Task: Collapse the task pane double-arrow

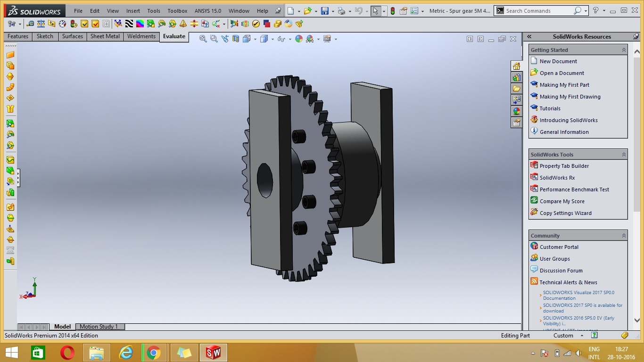Action: tap(529, 36)
